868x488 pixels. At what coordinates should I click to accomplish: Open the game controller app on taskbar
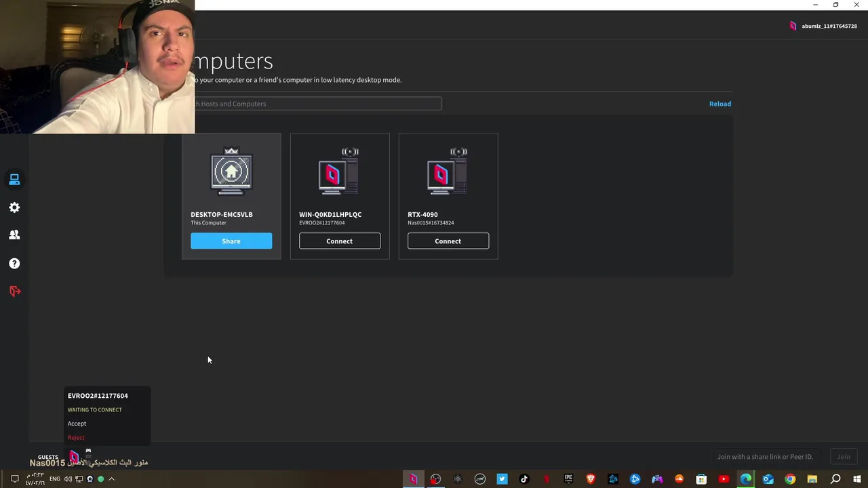657,479
